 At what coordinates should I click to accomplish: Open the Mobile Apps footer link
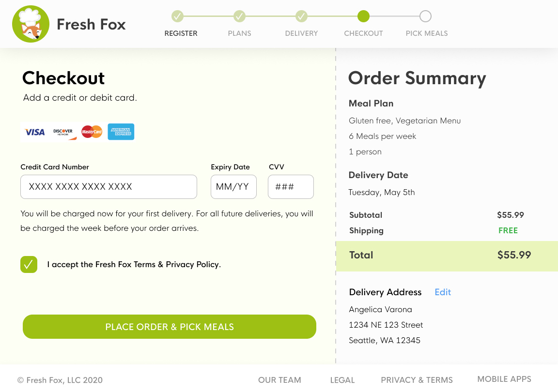(504, 379)
